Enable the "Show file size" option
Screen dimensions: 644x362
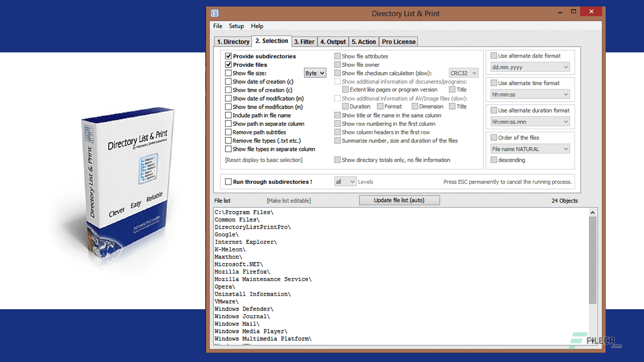point(228,73)
